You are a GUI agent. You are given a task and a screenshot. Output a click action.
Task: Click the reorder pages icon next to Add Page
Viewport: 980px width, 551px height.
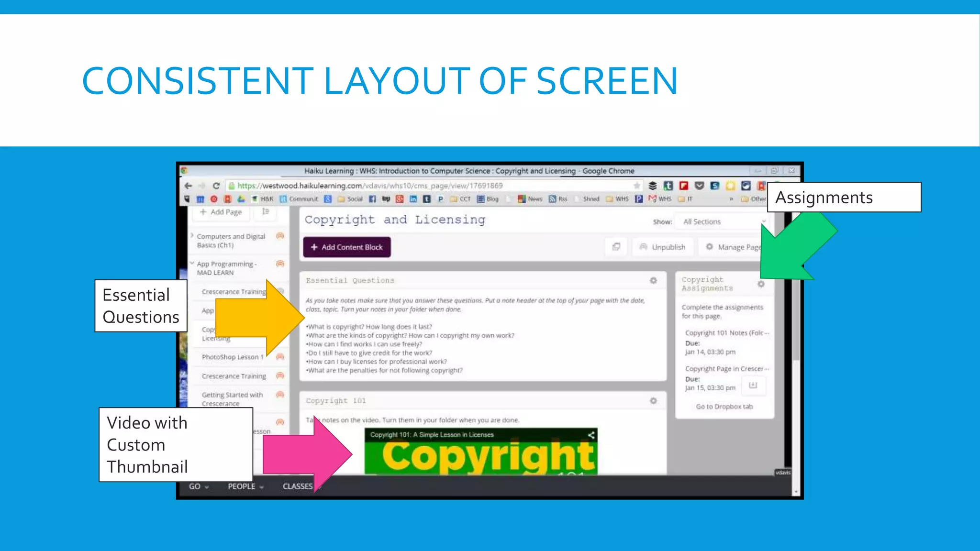pos(266,211)
